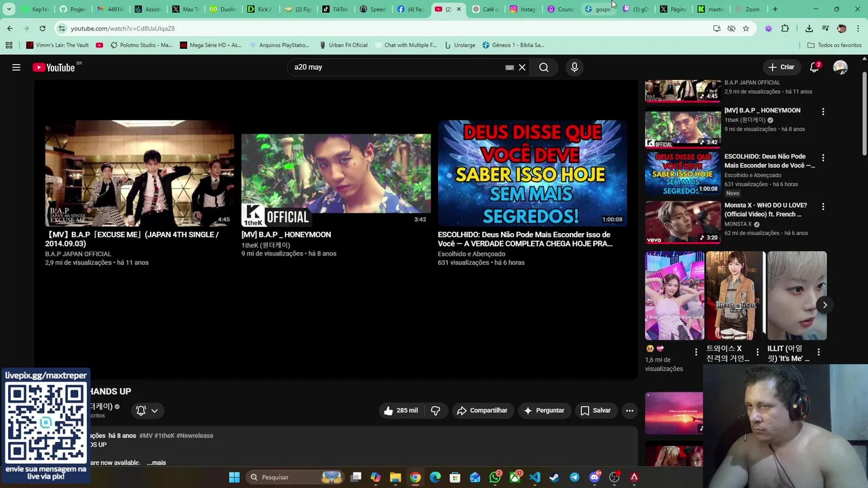The width and height of the screenshot is (868, 488).
Task: Expand description with ...mais
Action: (x=156, y=463)
